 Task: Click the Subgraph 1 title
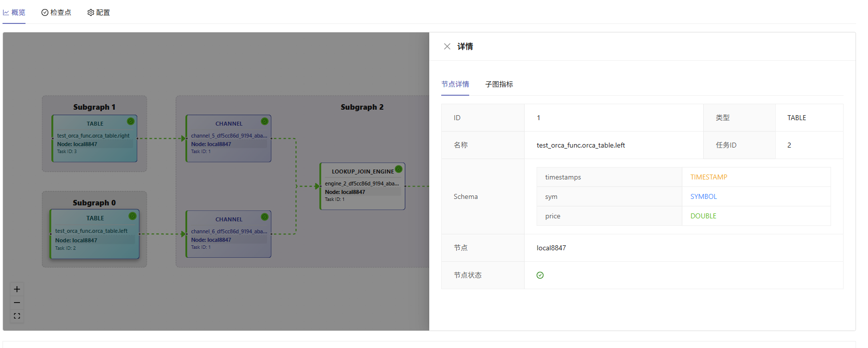[x=94, y=107]
